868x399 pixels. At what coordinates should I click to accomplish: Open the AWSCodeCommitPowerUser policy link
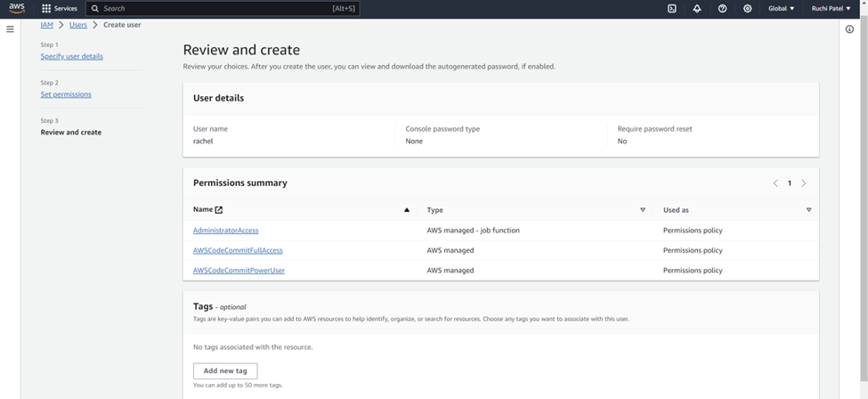(239, 271)
